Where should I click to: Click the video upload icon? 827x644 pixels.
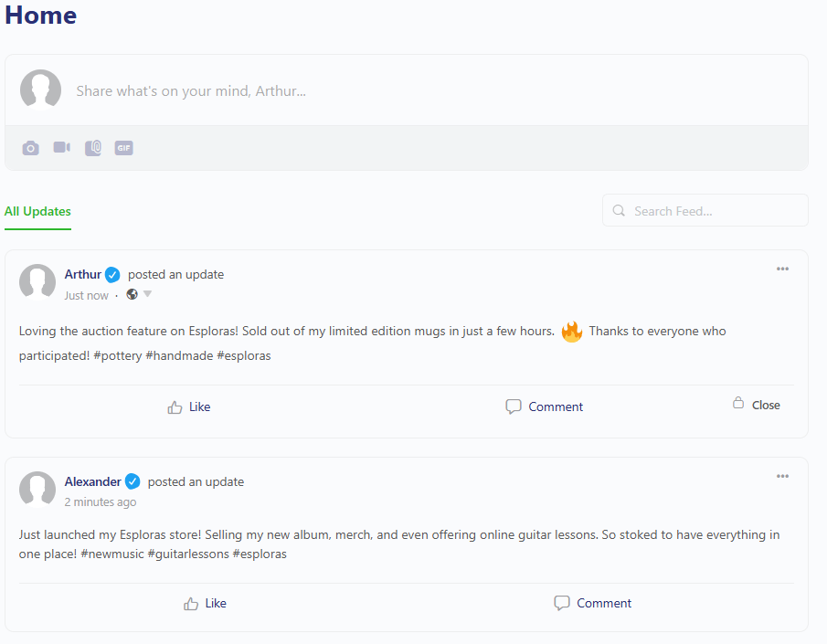pyautogui.click(x=62, y=147)
